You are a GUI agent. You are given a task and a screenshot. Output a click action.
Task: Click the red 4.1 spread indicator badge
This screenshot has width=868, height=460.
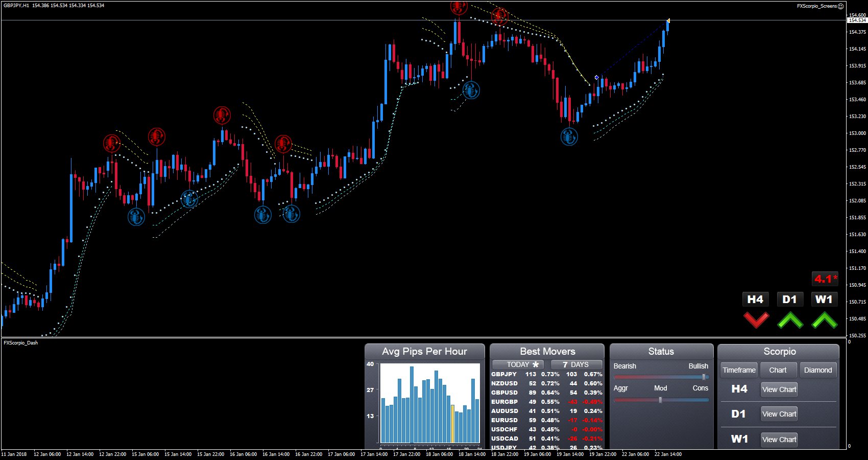coord(825,279)
